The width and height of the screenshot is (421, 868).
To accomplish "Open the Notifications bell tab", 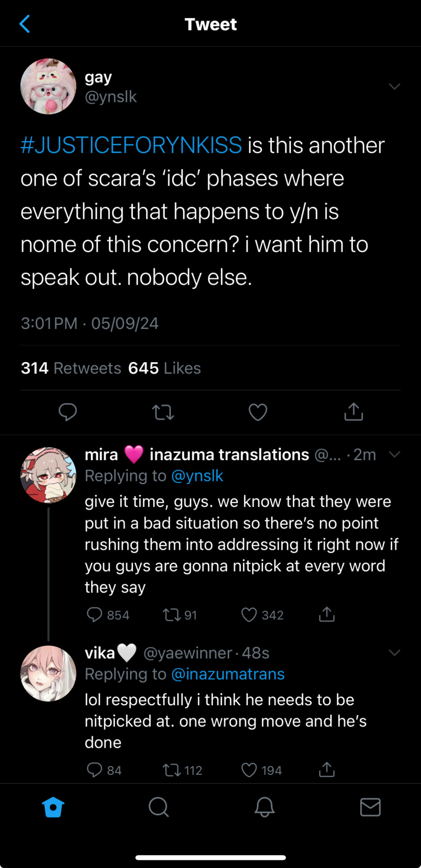I will (264, 807).
